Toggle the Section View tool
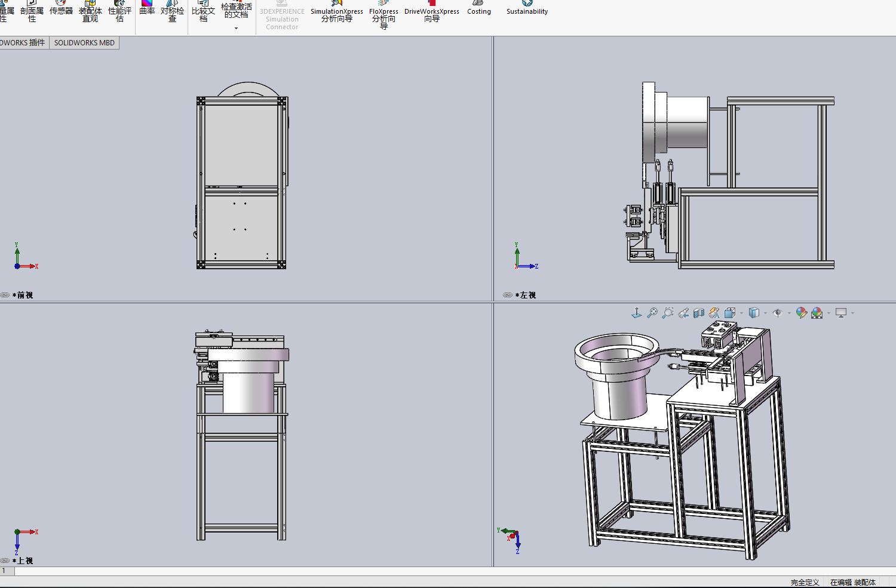 [x=699, y=313]
